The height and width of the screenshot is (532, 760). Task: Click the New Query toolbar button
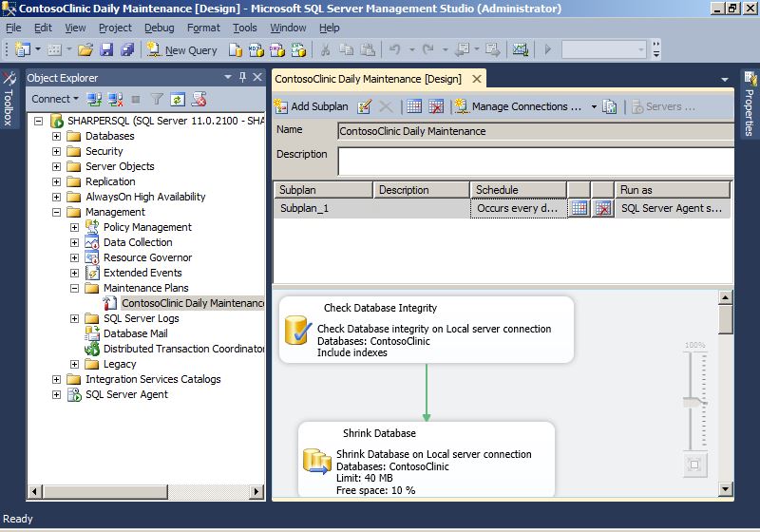(x=190, y=50)
